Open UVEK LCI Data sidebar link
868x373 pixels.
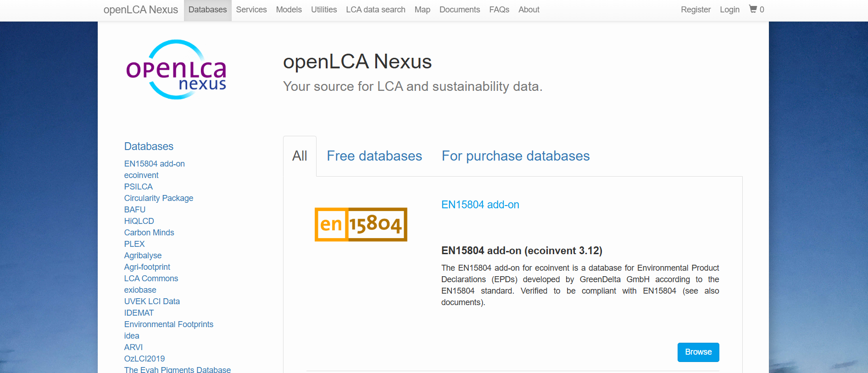(152, 301)
